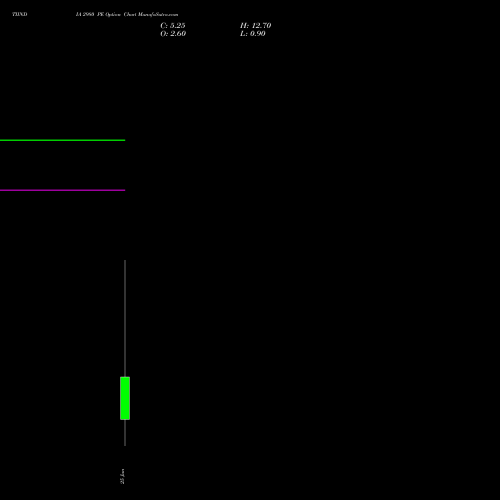Viewport: 500px width, 500px height.
Task: Select the green candlestick body
Action: tap(125, 398)
